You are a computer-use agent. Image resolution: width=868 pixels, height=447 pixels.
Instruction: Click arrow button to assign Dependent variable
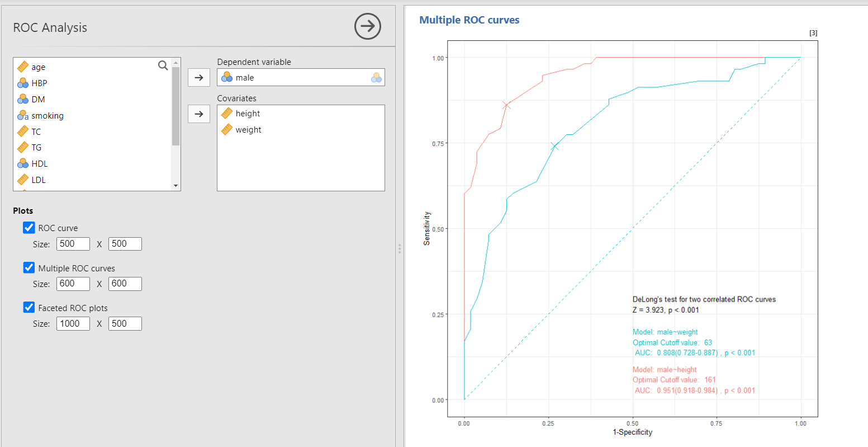198,77
